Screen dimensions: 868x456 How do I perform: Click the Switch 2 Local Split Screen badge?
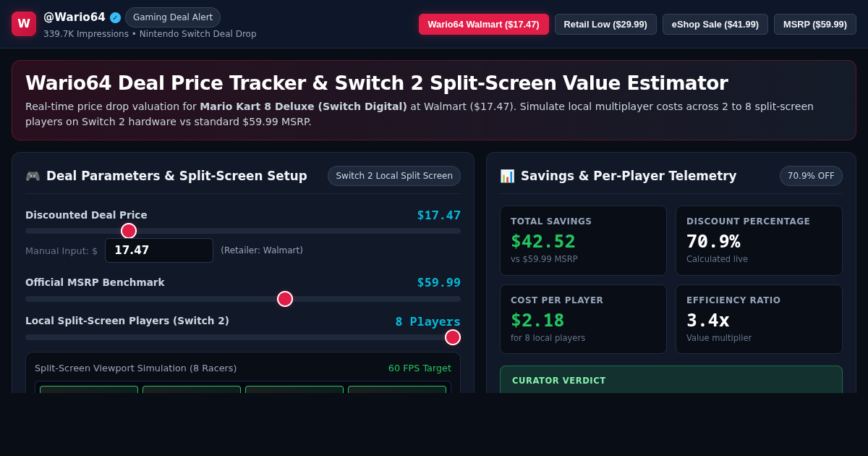coord(394,176)
